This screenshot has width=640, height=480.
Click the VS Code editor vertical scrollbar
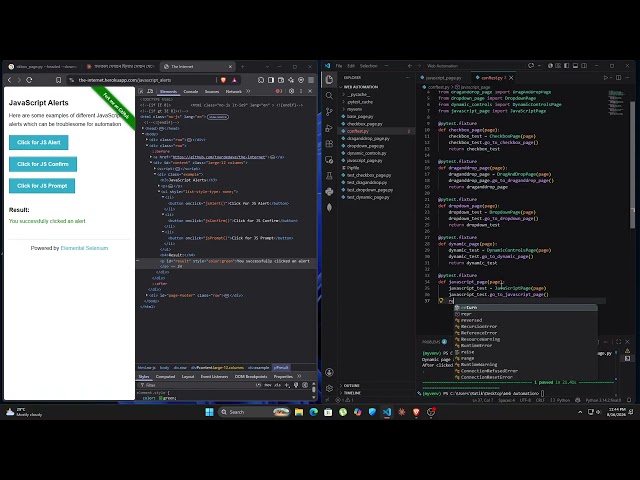(632, 163)
